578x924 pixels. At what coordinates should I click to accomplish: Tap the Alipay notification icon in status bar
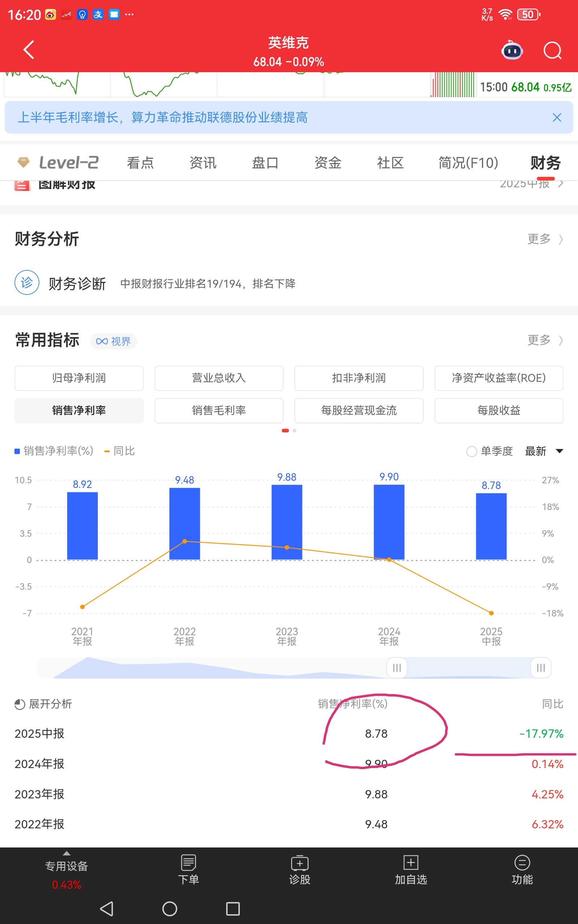point(98,14)
